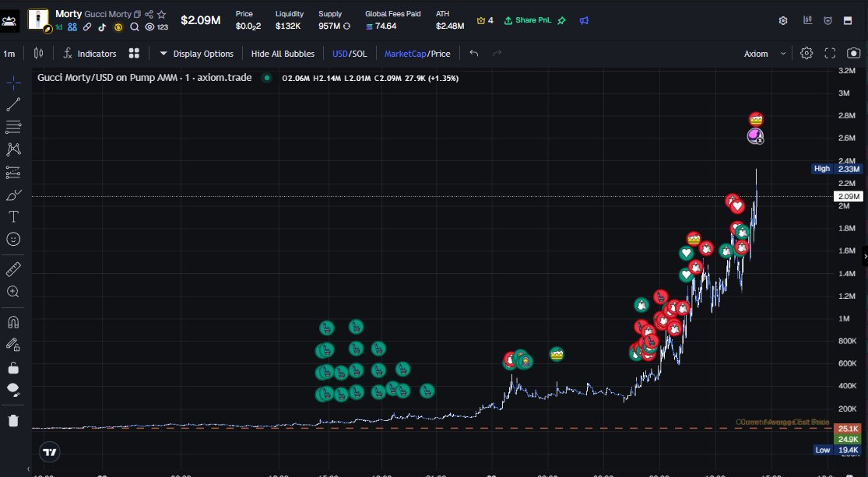Open the Axiom dropdown
This screenshot has height=477, width=868.
764,54
